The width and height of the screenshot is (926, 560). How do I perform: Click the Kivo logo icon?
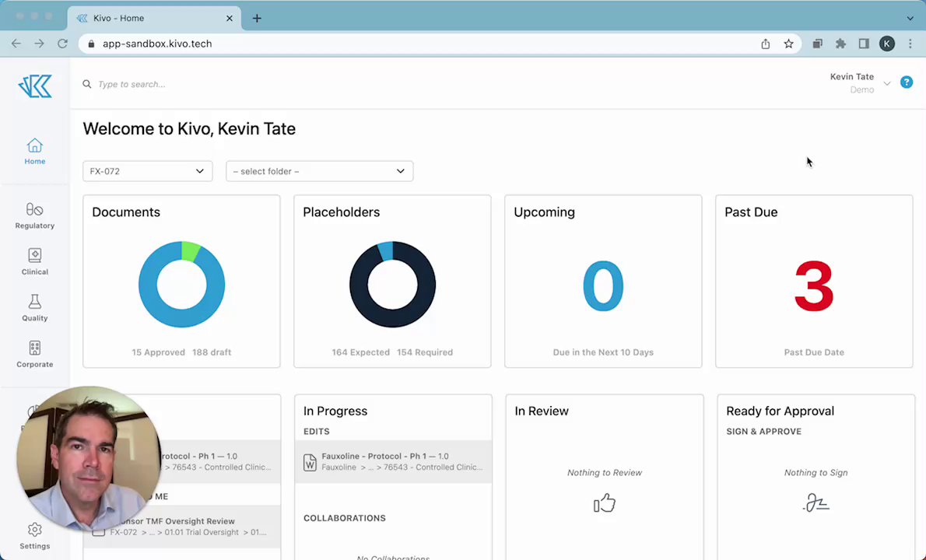pos(35,86)
